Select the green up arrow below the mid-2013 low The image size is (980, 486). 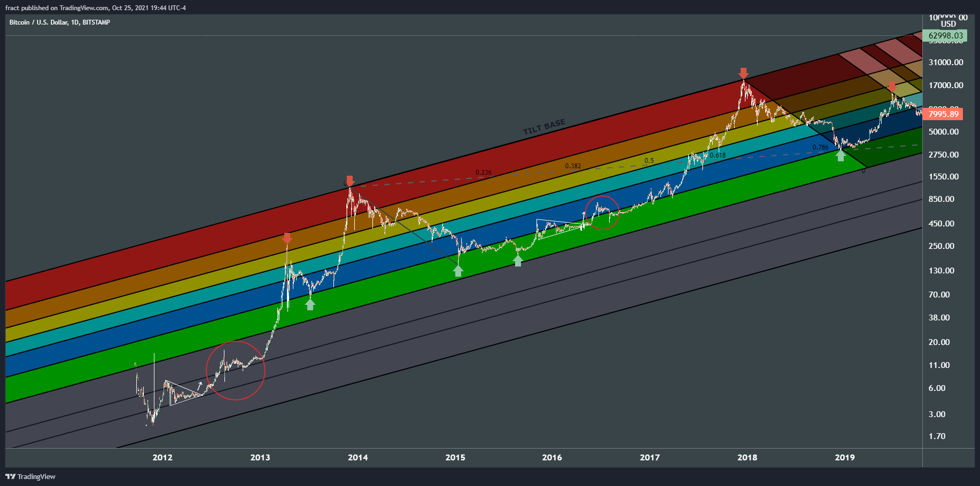[310, 304]
